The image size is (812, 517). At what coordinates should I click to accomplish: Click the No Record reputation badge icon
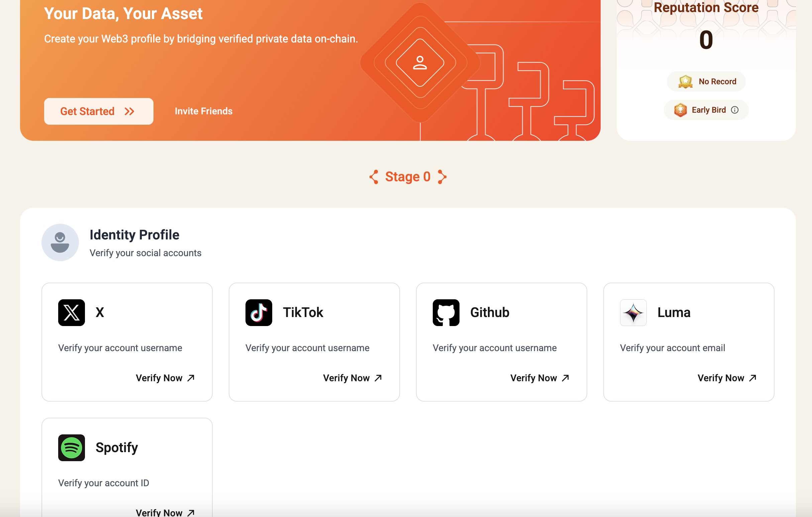685,82
